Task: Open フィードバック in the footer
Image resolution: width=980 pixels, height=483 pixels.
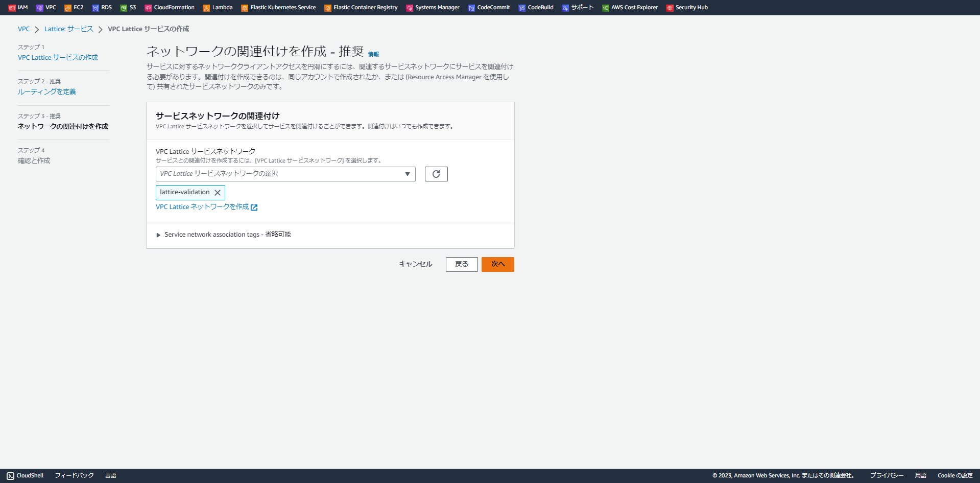Action: pos(75,476)
